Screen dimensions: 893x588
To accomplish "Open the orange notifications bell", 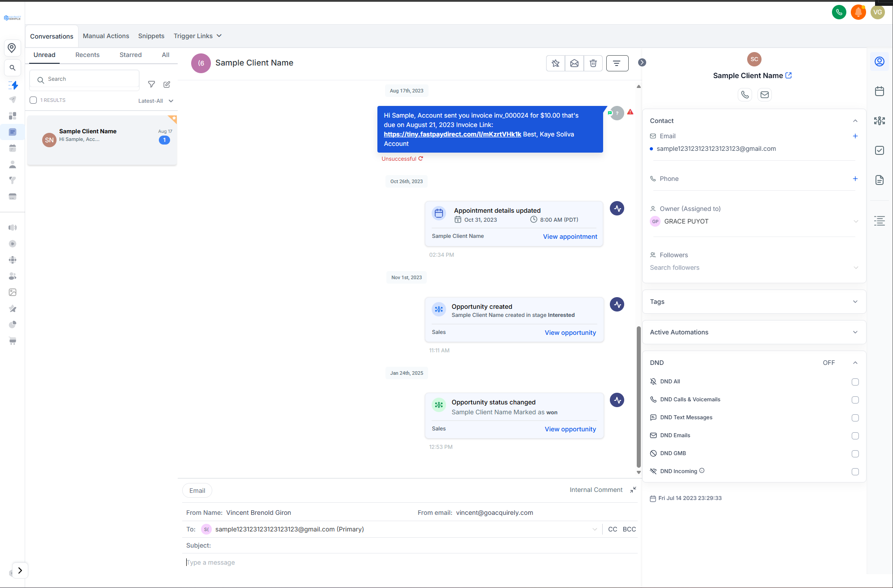I will (x=858, y=12).
